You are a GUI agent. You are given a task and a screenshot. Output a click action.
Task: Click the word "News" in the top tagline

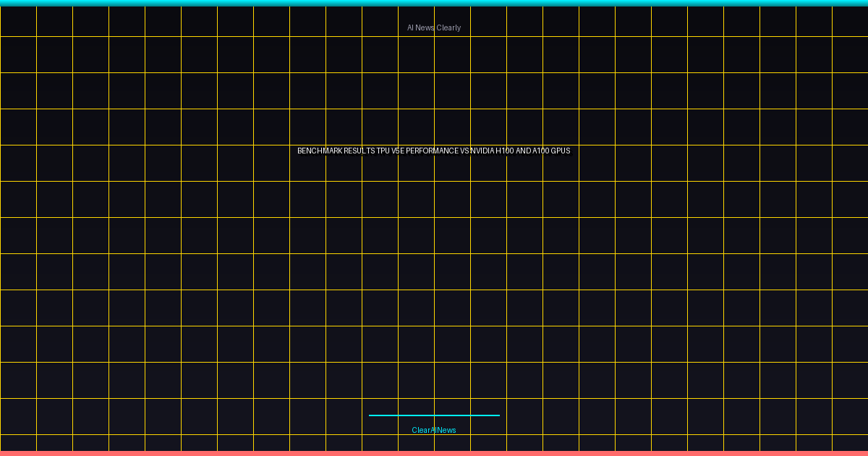coord(425,28)
